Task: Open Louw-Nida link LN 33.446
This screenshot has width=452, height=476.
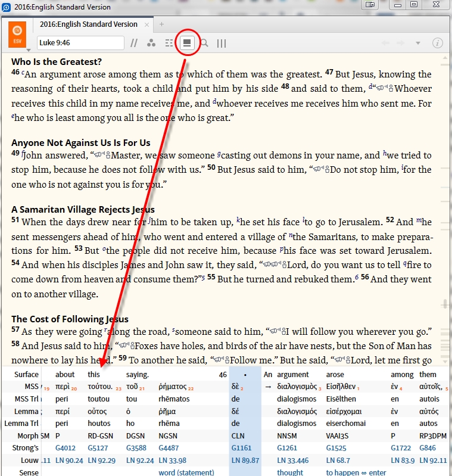Action: 293,461
